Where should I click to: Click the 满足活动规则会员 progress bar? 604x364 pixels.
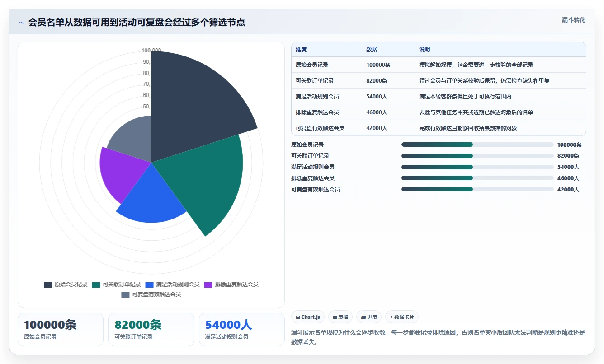coord(477,167)
